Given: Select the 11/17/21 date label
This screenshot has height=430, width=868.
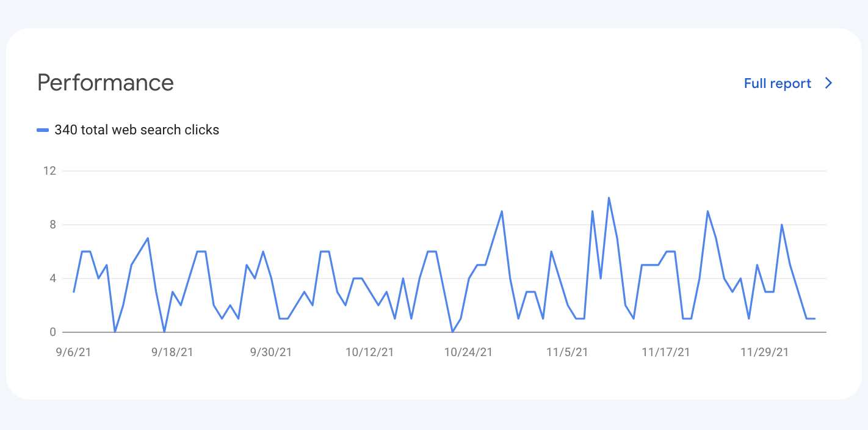Looking at the screenshot, I should click(x=666, y=352).
